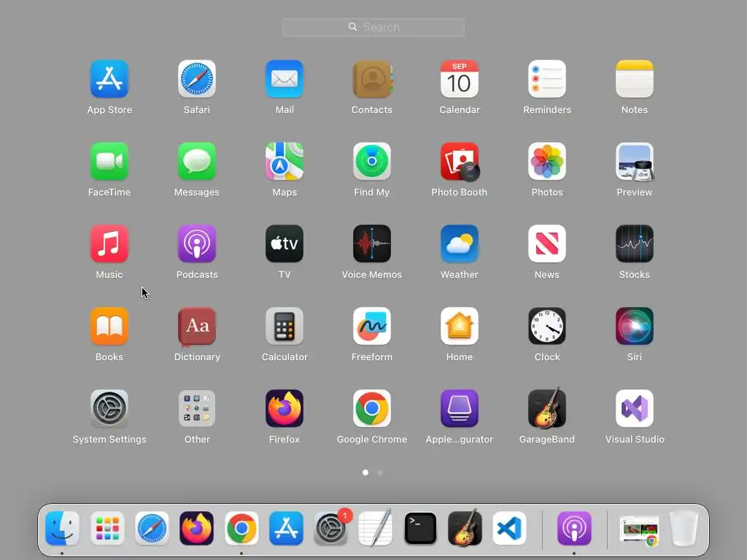Open Trash in the Dock

coord(684,529)
